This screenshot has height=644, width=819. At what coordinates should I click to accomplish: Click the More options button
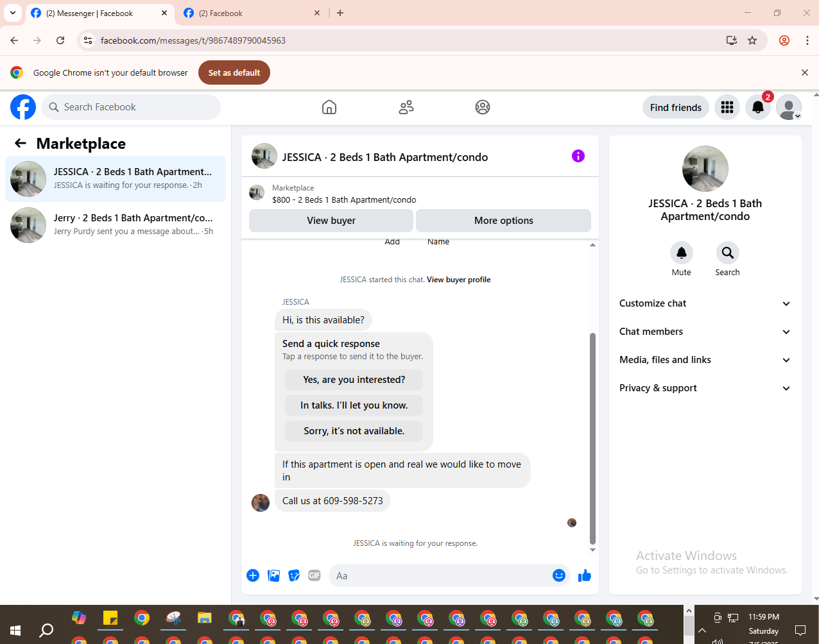[504, 220]
